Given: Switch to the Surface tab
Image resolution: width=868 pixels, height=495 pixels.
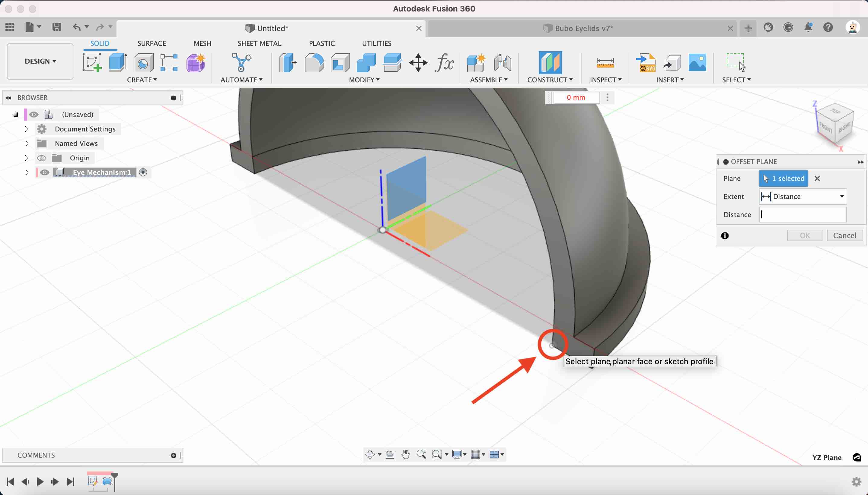Looking at the screenshot, I should [152, 43].
